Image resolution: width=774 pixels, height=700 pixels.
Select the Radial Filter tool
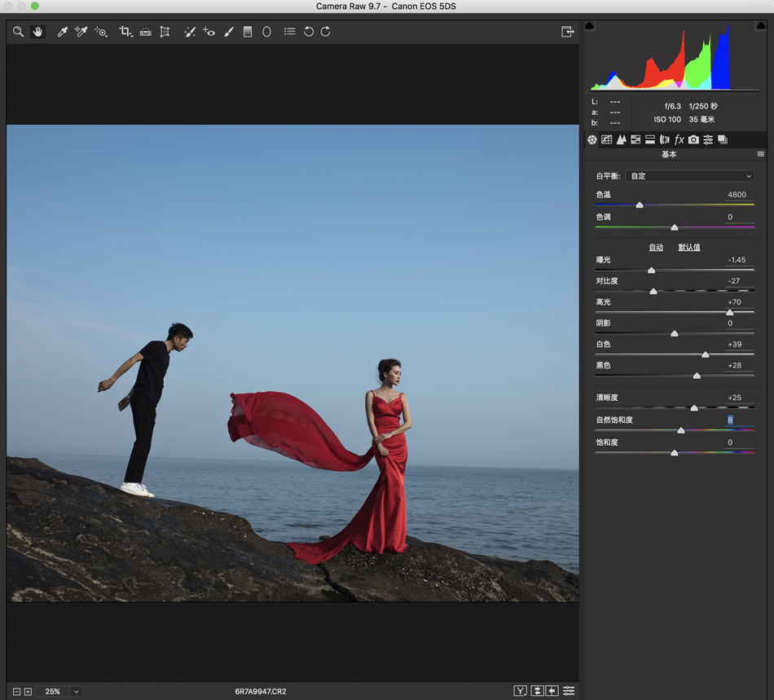click(266, 32)
